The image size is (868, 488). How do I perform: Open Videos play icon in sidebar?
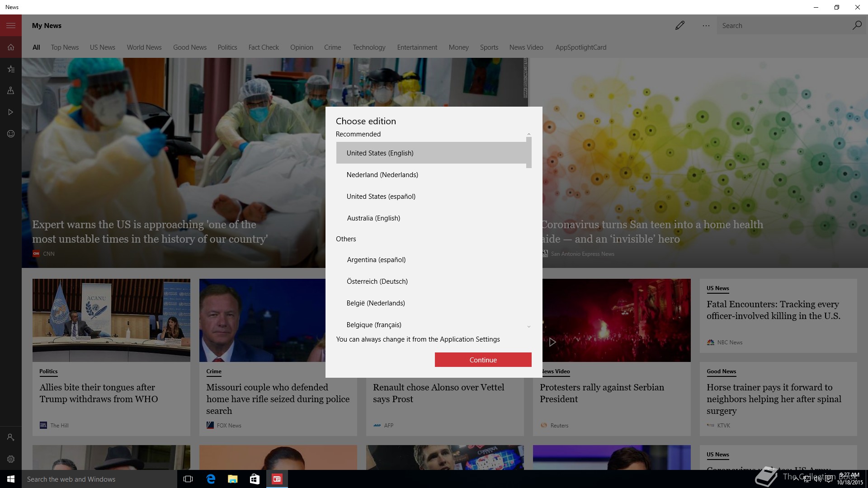tap(11, 112)
